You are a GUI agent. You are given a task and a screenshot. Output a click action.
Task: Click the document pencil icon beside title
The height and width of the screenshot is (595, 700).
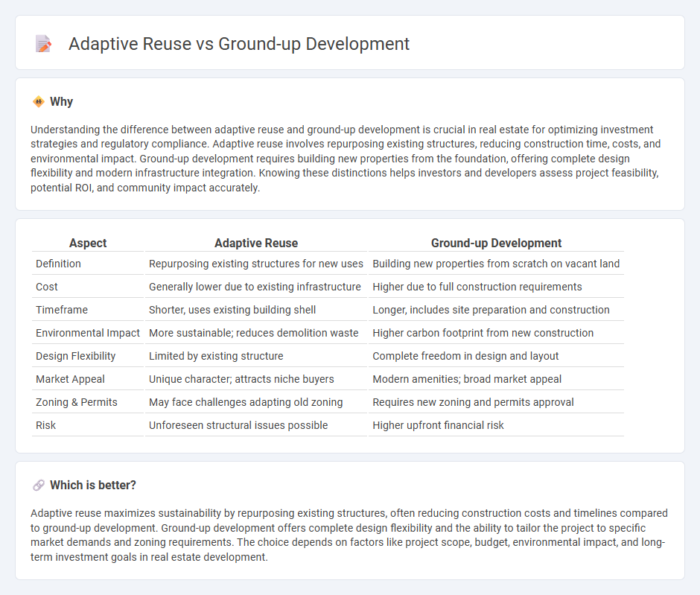coord(43,44)
